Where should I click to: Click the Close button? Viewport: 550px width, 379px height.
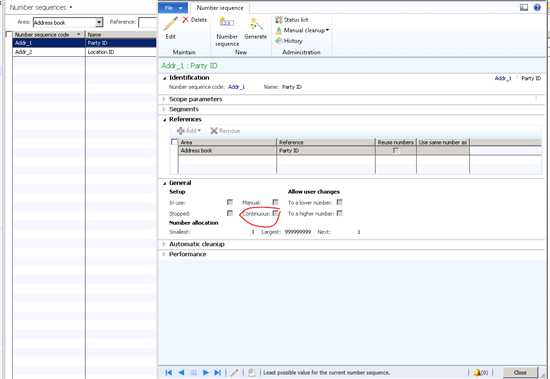click(x=520, y=372)
